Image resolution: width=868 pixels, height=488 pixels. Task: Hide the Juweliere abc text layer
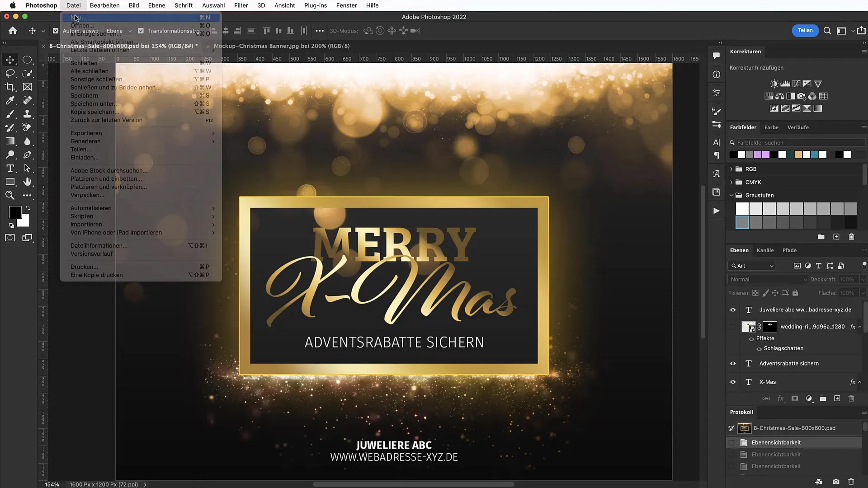[733, 310]
